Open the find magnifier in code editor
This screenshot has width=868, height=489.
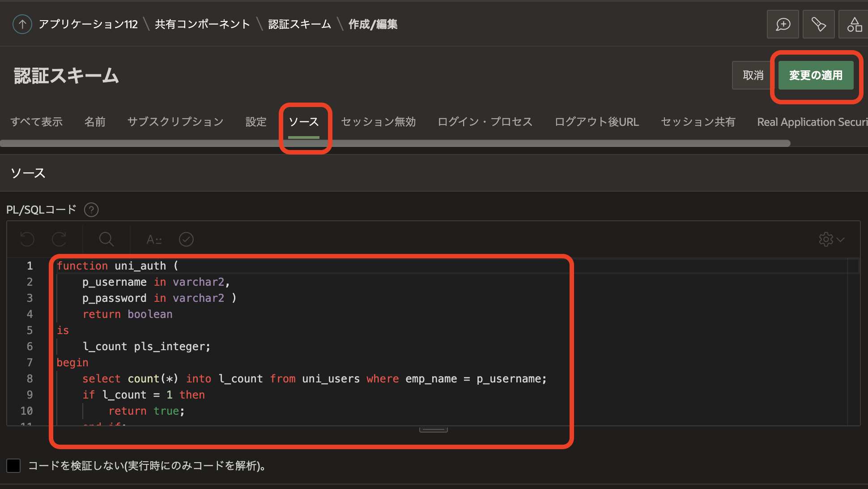(x=106, y=239)
